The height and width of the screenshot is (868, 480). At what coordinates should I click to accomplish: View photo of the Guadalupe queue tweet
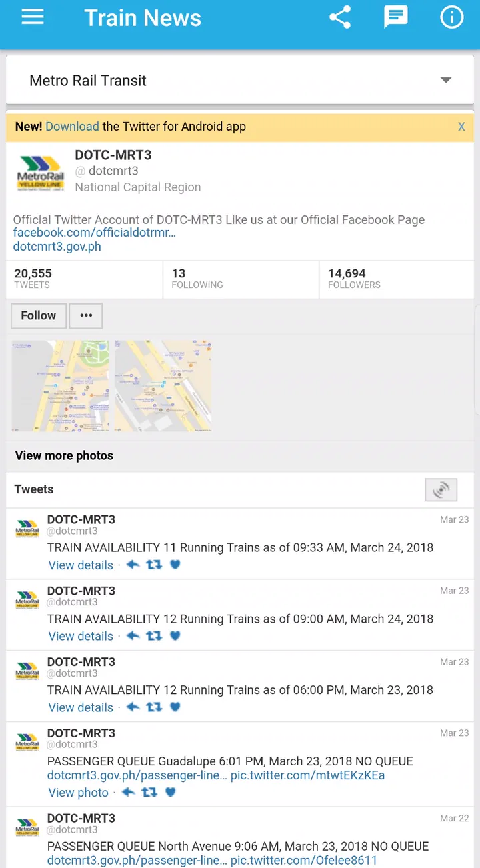78,793
